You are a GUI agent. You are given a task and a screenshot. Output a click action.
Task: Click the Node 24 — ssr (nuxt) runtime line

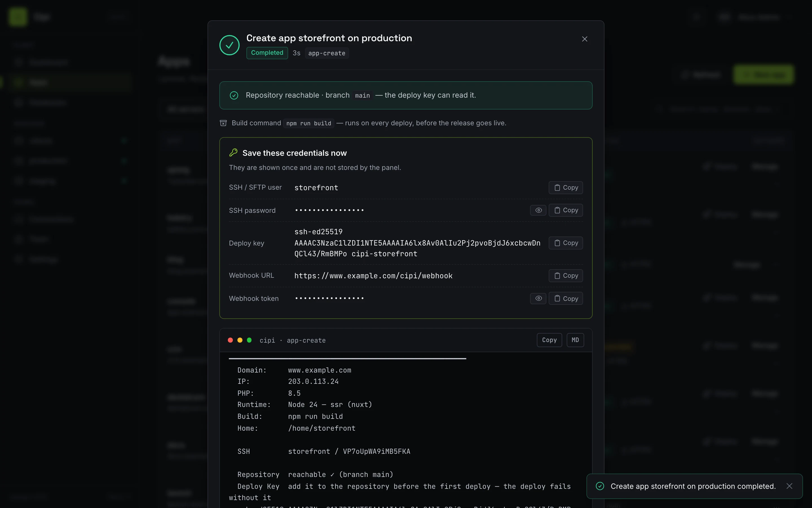tap(330, 404)
